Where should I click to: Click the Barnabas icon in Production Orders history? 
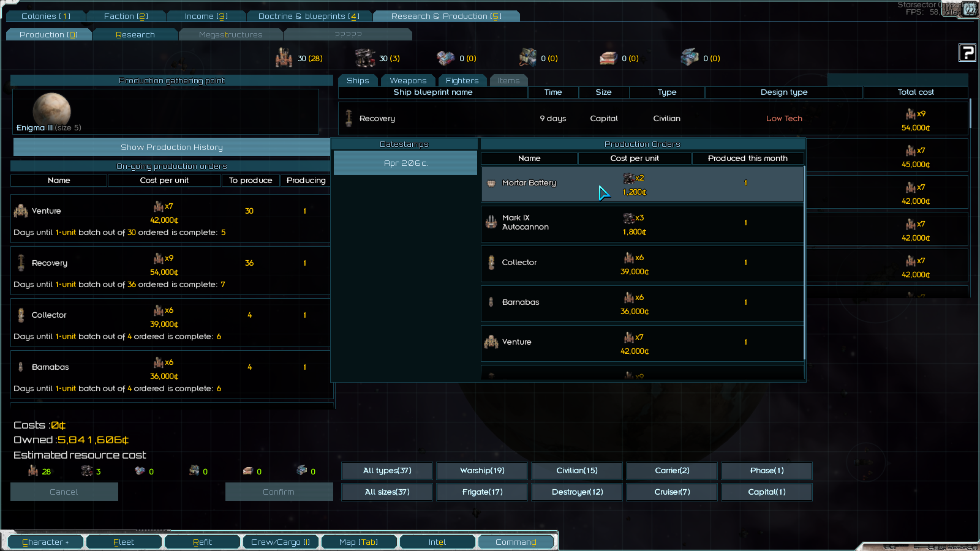tap(491, 302)
